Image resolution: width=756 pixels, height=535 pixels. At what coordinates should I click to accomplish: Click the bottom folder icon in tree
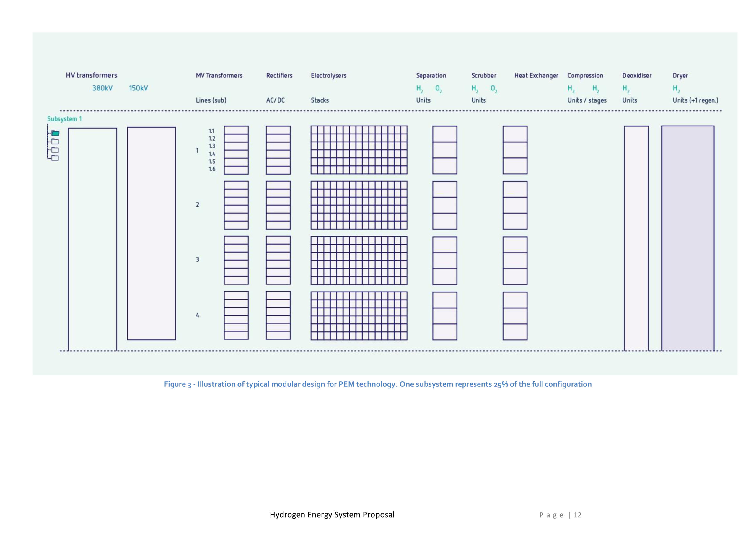tap(55, 158)
